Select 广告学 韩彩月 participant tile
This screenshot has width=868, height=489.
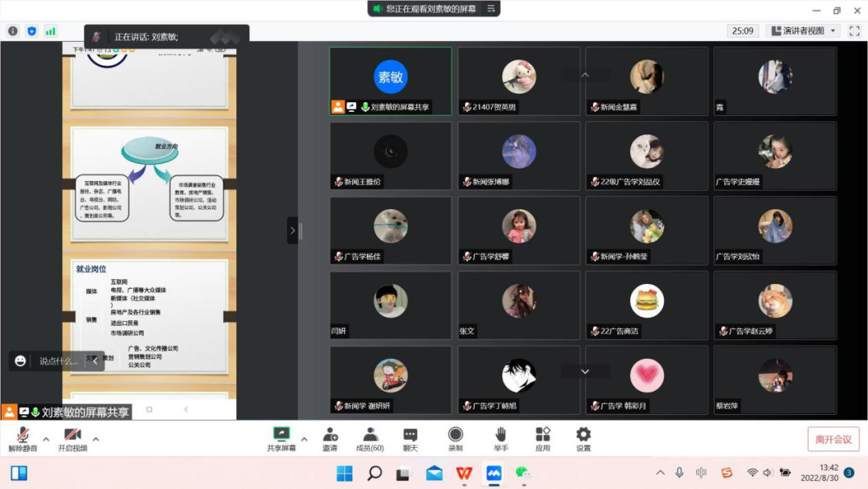(646, 380)
